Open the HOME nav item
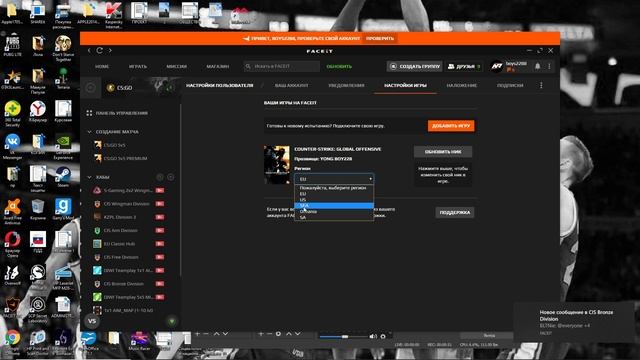This screenshot has height=360, width=640. tap(102, 67)
